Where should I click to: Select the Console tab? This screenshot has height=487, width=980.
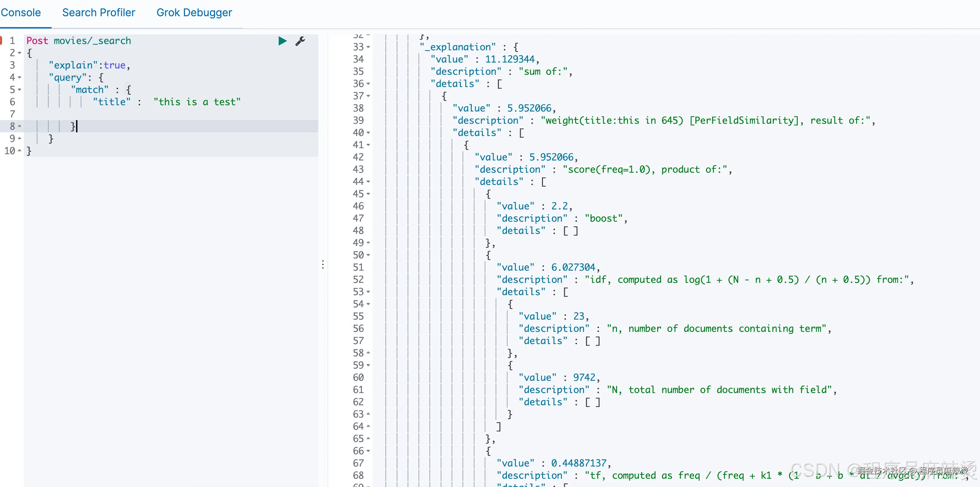(x=21, y=13)
